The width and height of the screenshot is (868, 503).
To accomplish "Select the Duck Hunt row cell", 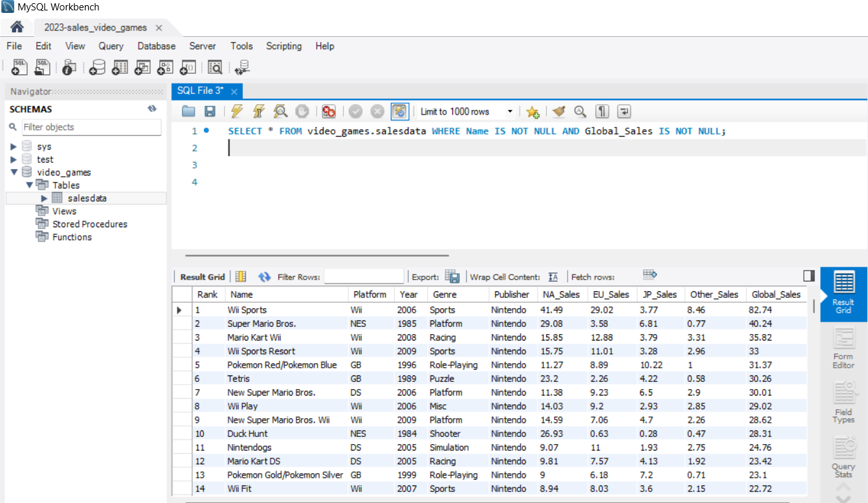I will 286,434.
